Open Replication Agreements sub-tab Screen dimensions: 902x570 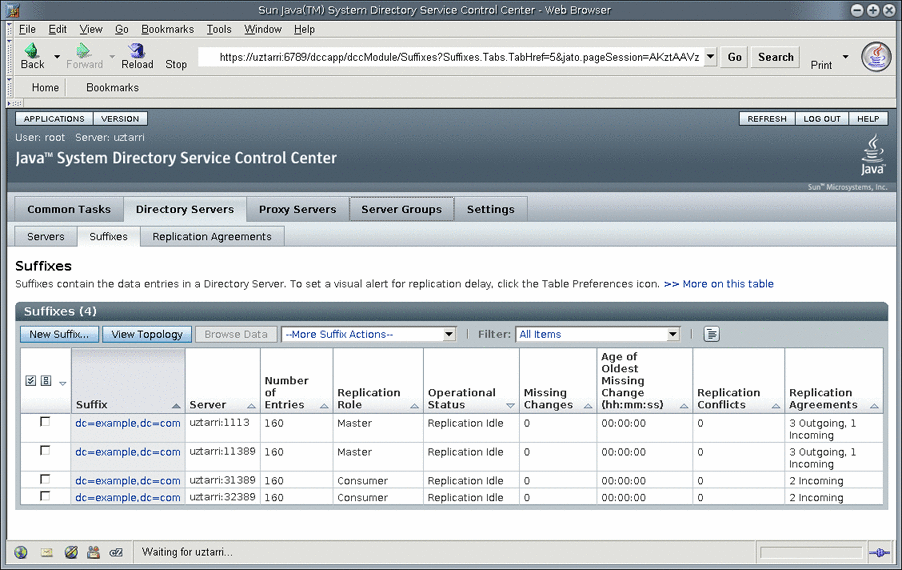tap(212, 236)
